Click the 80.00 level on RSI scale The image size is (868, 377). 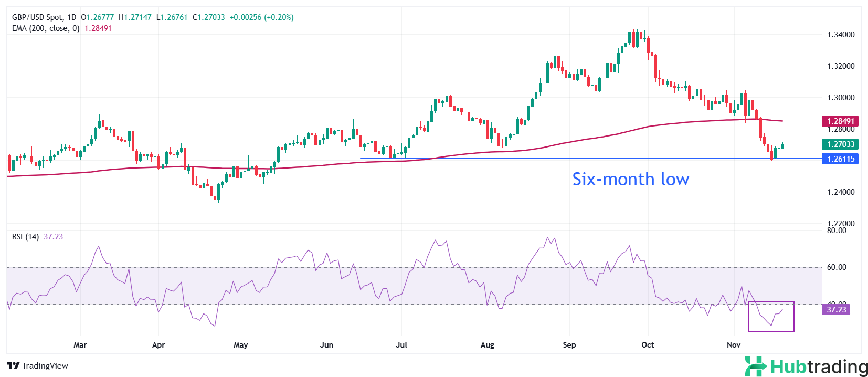point(837,231)
